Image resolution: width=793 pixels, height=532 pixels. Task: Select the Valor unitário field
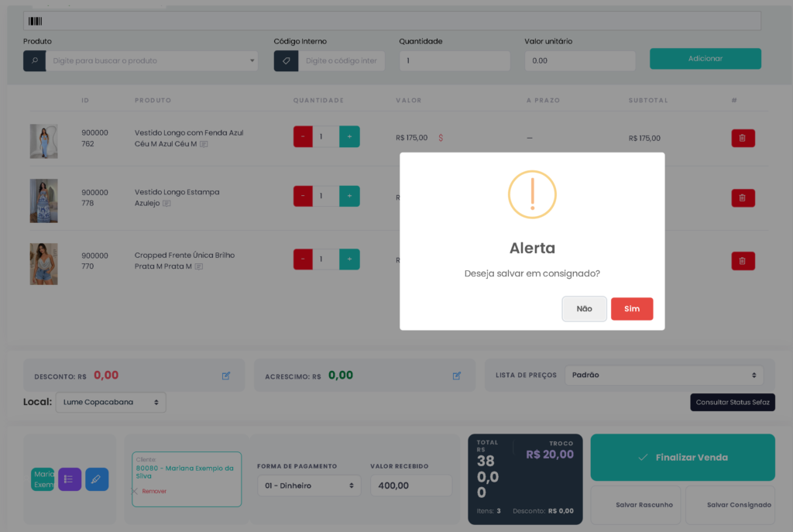580,60
